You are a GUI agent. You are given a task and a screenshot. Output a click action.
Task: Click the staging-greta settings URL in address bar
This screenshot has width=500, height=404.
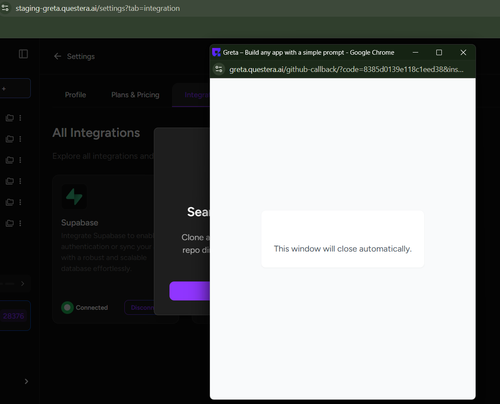point(98,8)
